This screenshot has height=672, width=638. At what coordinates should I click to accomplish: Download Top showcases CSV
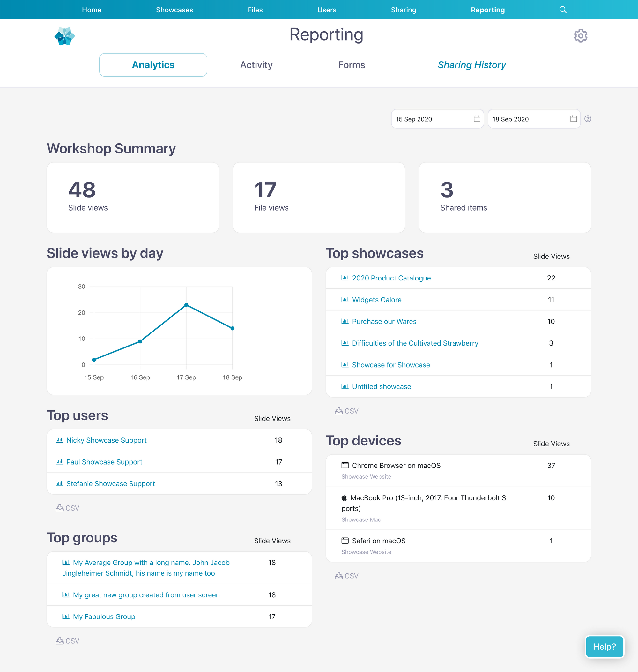click(346, 411)
